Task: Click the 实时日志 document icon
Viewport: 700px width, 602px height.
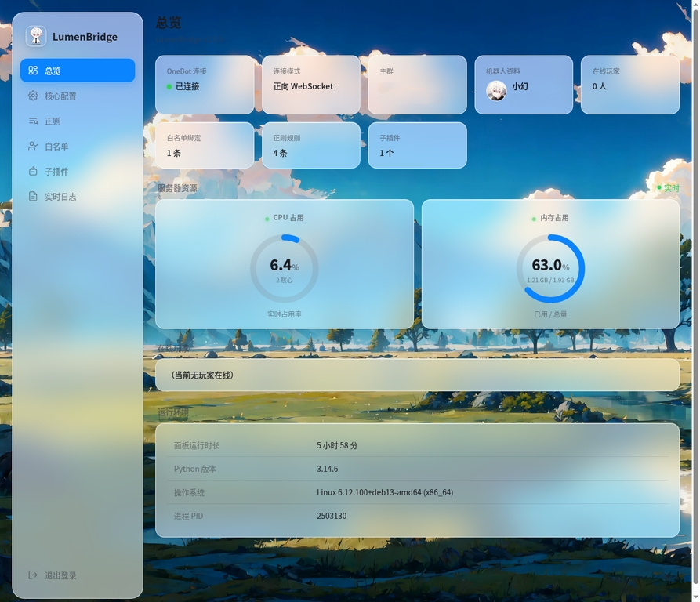Action: [33, 196]
